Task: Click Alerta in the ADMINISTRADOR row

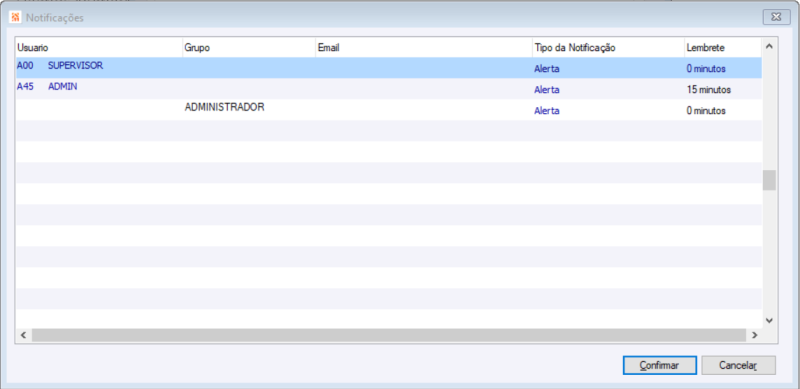Action: 547,111
